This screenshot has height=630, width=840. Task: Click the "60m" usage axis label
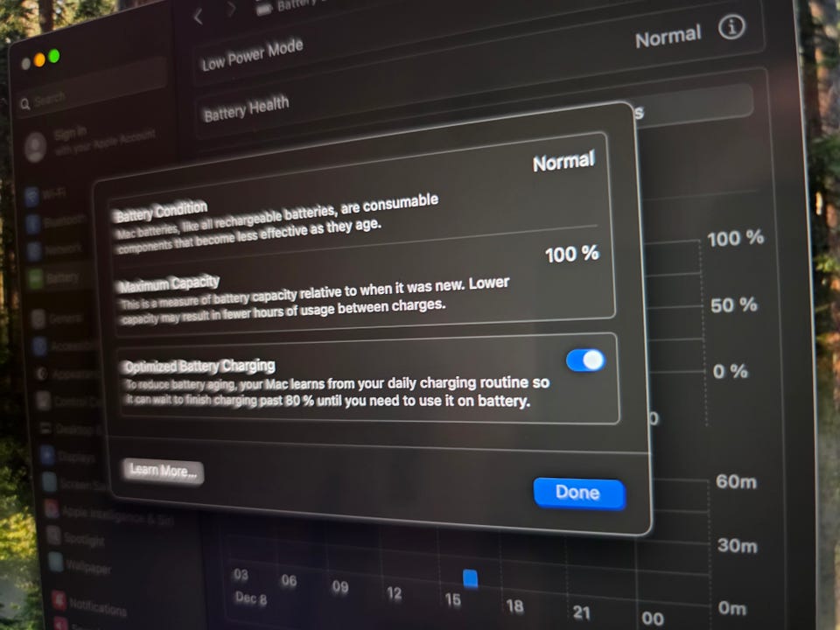[736, 481]
